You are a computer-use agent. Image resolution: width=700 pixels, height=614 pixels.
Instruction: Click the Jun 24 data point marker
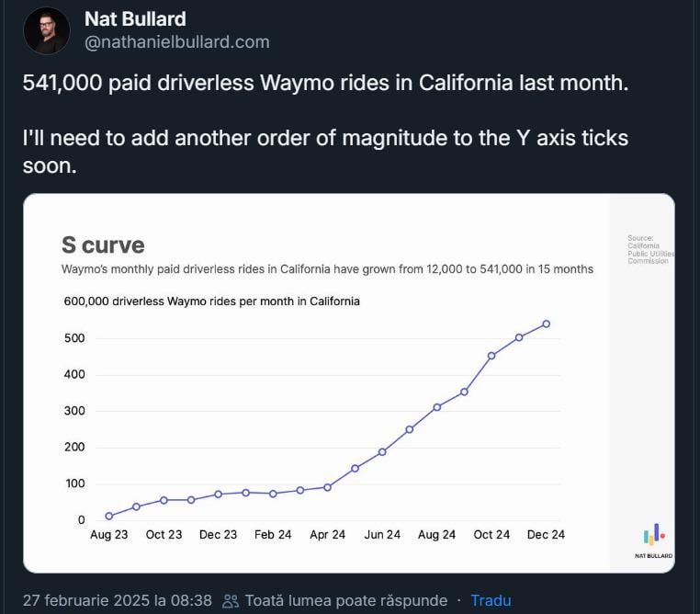click(x=382, y=452)
